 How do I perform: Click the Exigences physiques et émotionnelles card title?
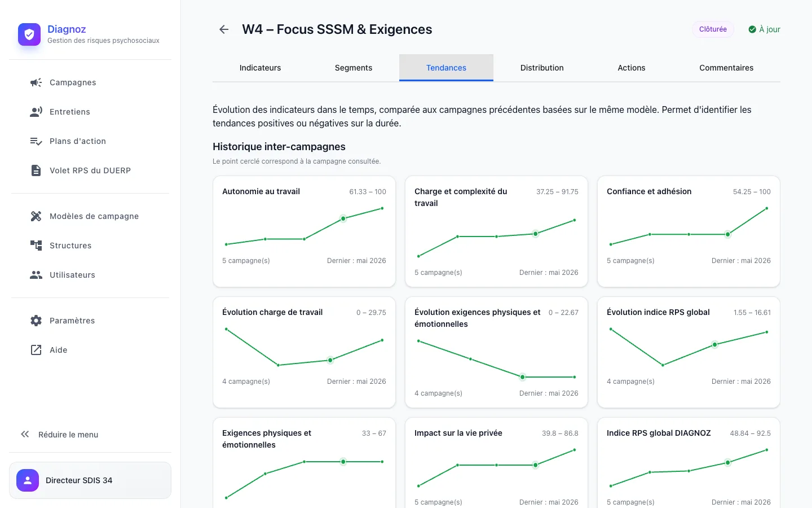point(267,439)
